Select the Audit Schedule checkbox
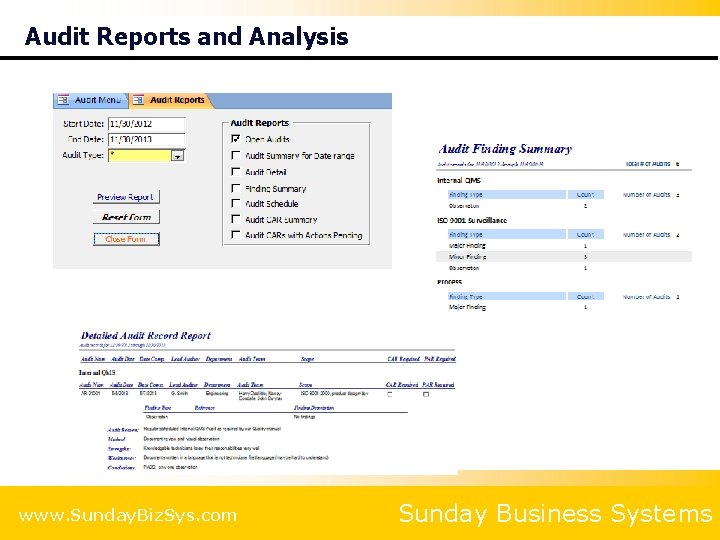 [x=236, y=203]
